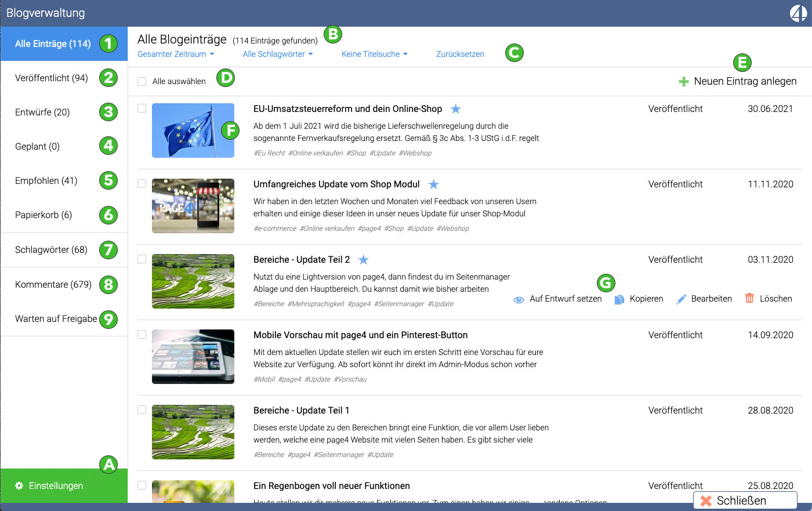
Task: Click the Kopieren copy icon
Action: coord(619,299)
